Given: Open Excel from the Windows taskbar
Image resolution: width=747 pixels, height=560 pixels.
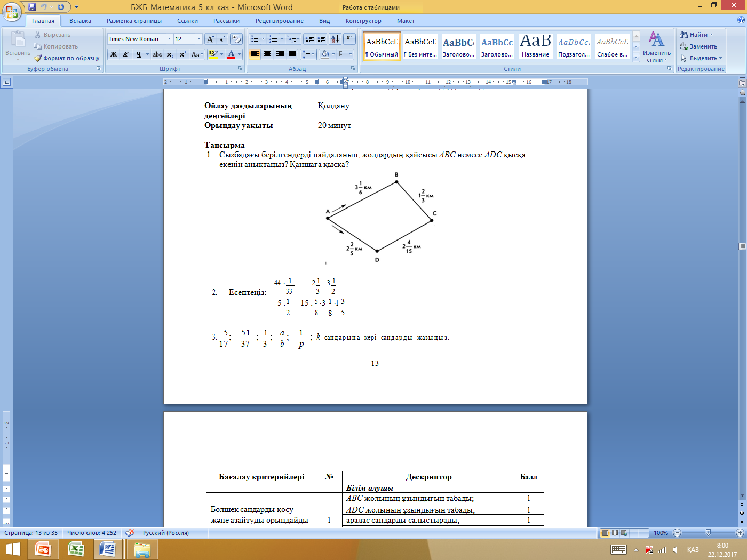Looking at the screenshot, I should click(76, 549).
